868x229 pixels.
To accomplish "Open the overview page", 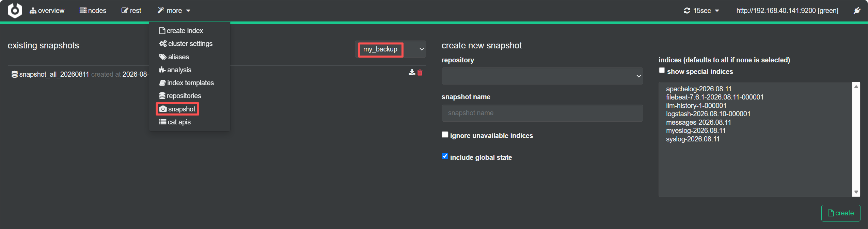I will click(x=47, y=11).
